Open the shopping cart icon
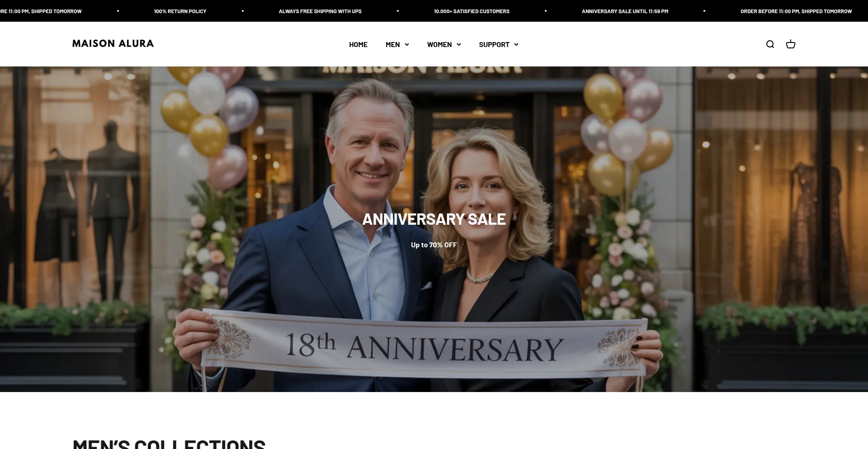Screen dimensions: 868x449 click(790, 44)
